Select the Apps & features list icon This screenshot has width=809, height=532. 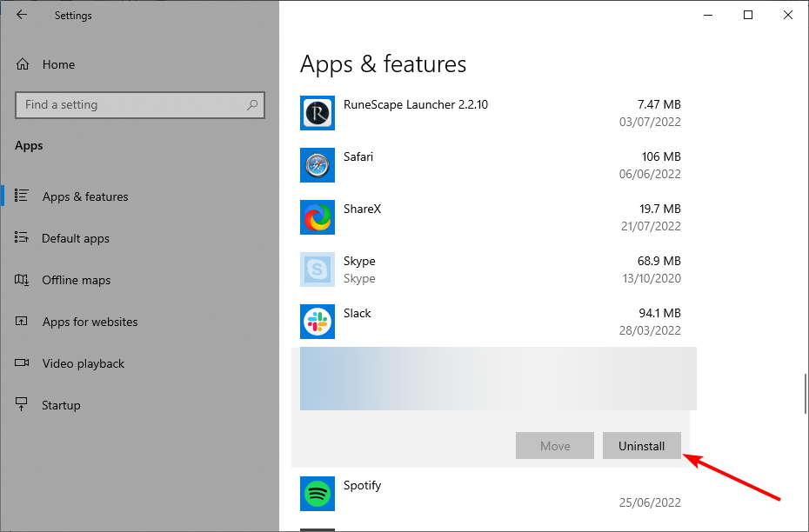(x=21, y=196)
